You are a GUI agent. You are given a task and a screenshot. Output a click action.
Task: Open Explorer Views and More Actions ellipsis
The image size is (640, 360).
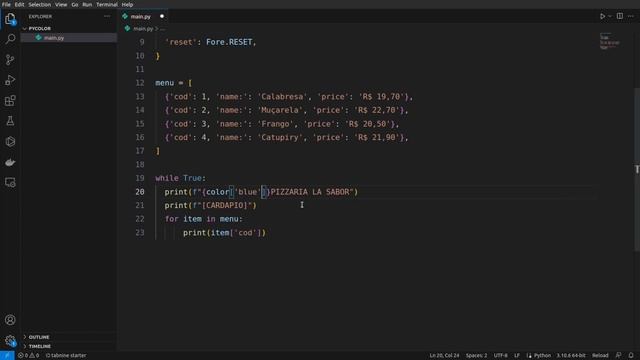(x=107, y=16)
